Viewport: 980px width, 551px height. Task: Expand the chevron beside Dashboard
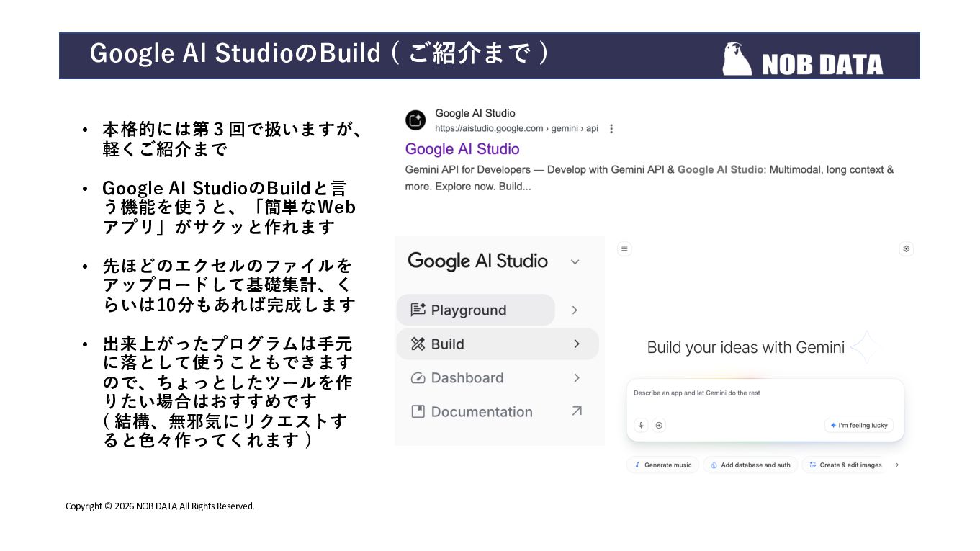pyautogui.click(x=577, y=377)
